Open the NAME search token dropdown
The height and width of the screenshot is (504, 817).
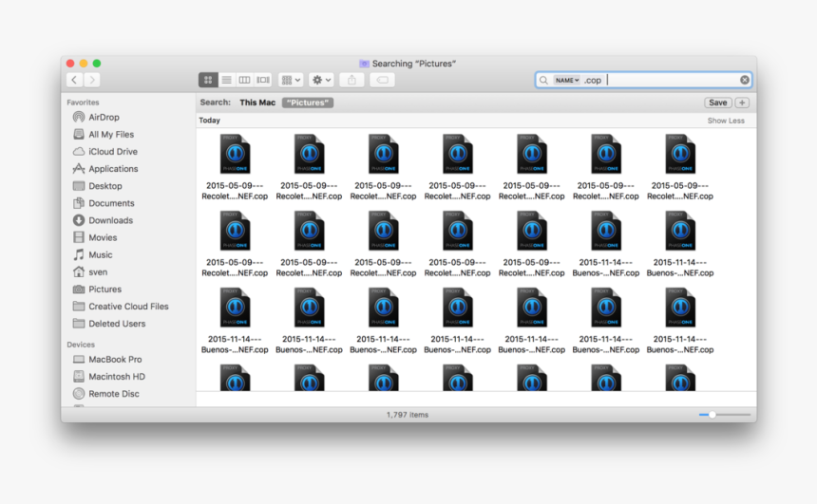pos(567,80)
